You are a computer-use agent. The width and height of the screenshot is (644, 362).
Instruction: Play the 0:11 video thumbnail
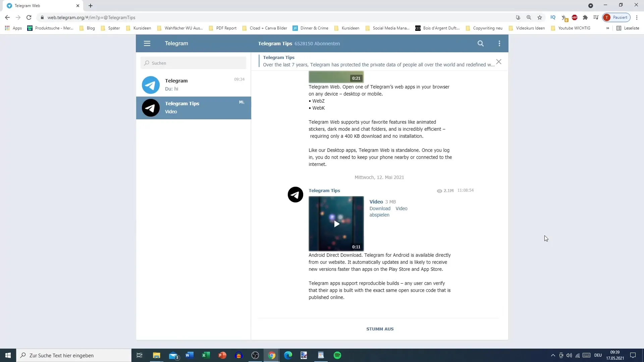336,224
